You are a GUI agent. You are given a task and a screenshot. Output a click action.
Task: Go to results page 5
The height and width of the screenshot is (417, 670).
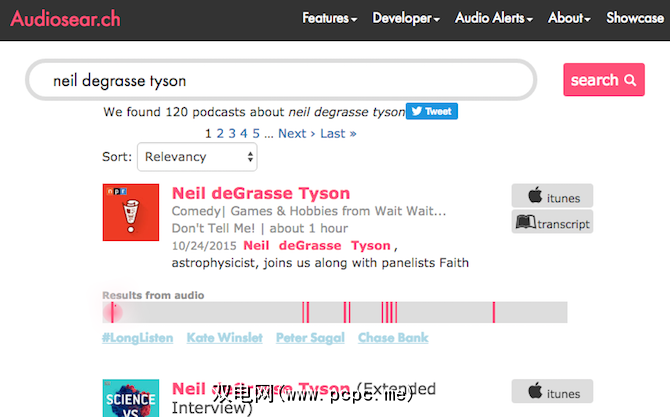[x=256, y=133]
